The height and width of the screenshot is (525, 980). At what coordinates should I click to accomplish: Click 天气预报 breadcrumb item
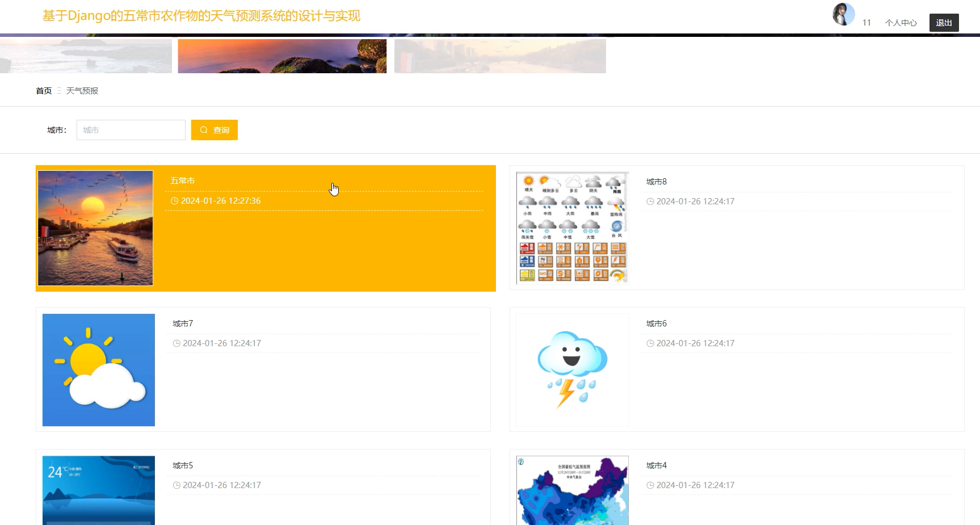click(82, 91)
